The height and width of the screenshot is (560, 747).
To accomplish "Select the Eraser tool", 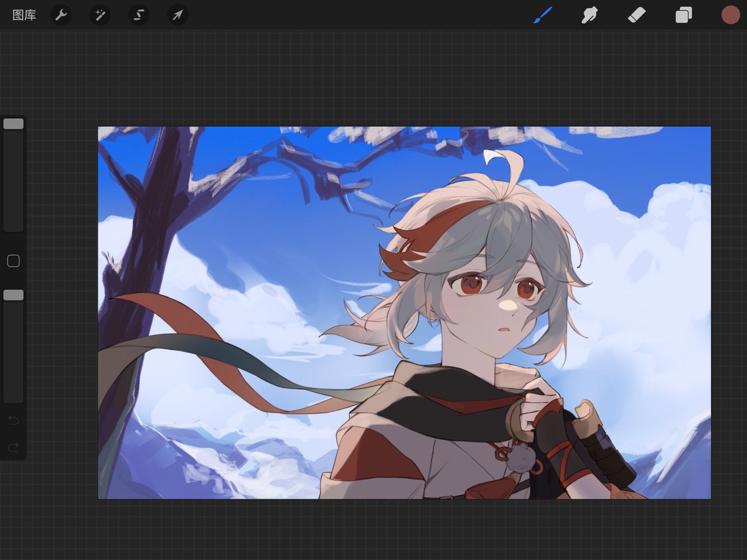I will (x=637, y=15).
